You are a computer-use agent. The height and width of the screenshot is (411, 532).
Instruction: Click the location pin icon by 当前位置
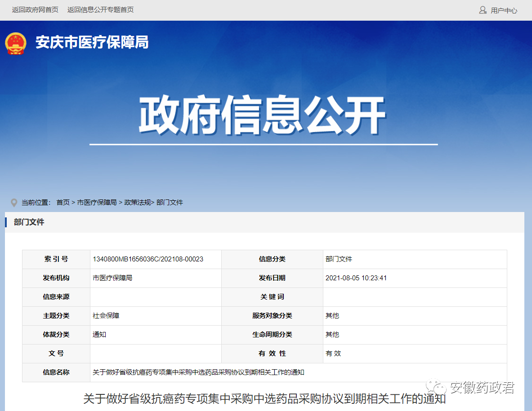[14, 203]
